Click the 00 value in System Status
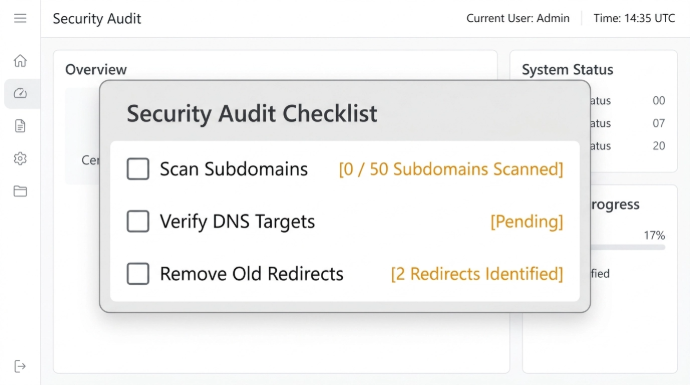This screenshot has height=385, width=690. [659, 100]
